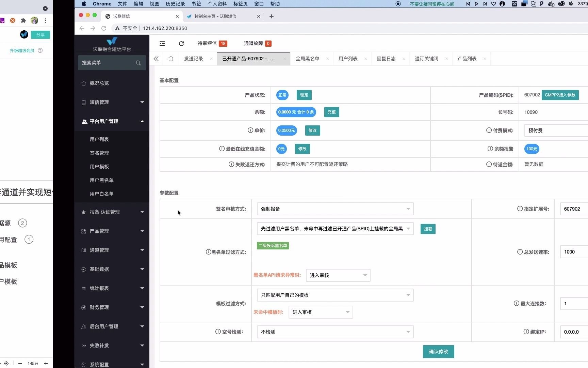
Task: Expand 统计报表 sidebar menu
Action: click(112, 288)
